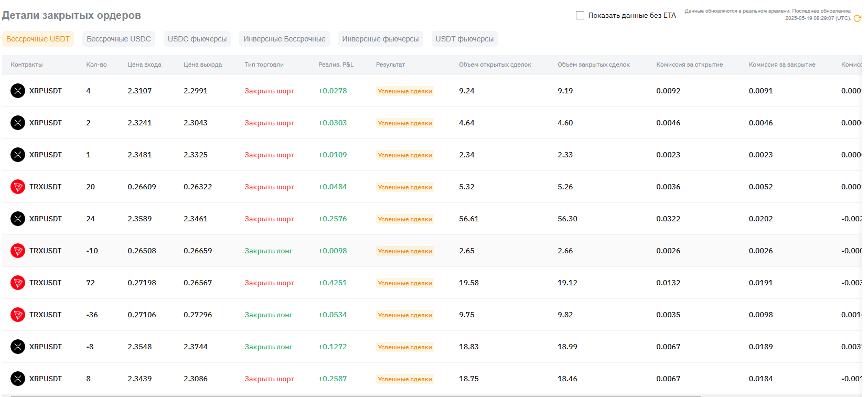868x397 pixels.
Task: Click realized P&L value +0.4251
Action: point(333,283)
